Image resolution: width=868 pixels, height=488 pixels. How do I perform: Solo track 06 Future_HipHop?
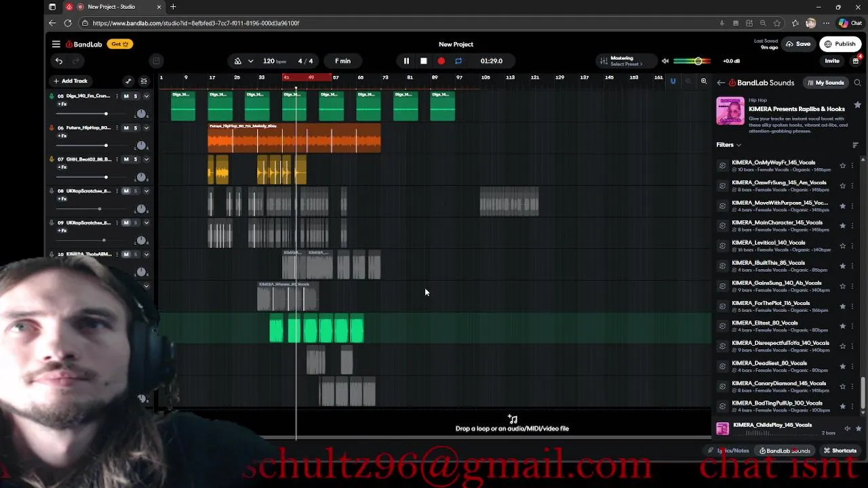click(136, 128)
